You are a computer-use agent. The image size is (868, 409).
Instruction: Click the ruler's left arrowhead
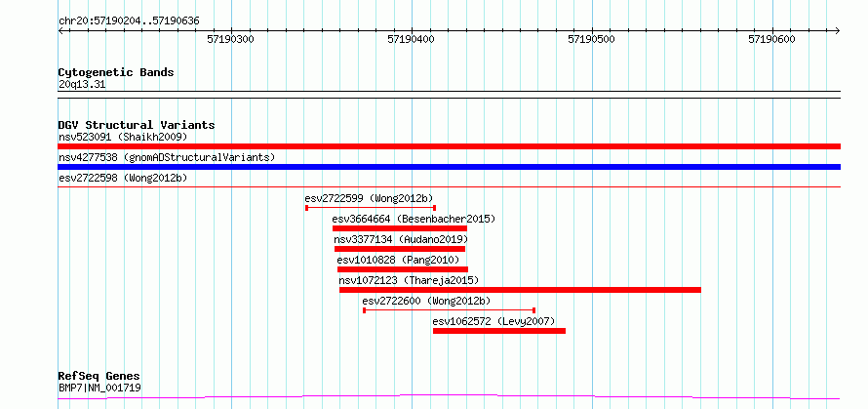(61, 30)
